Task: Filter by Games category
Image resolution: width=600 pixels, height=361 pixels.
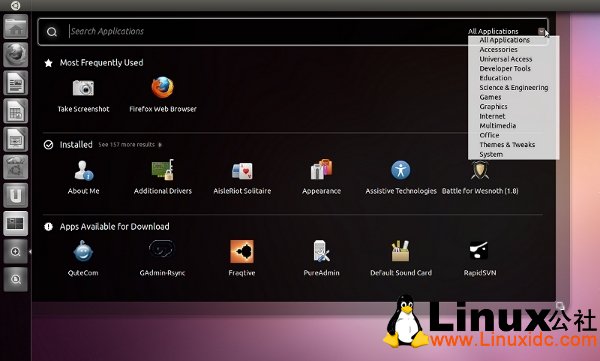Action: tap(490, 97)
